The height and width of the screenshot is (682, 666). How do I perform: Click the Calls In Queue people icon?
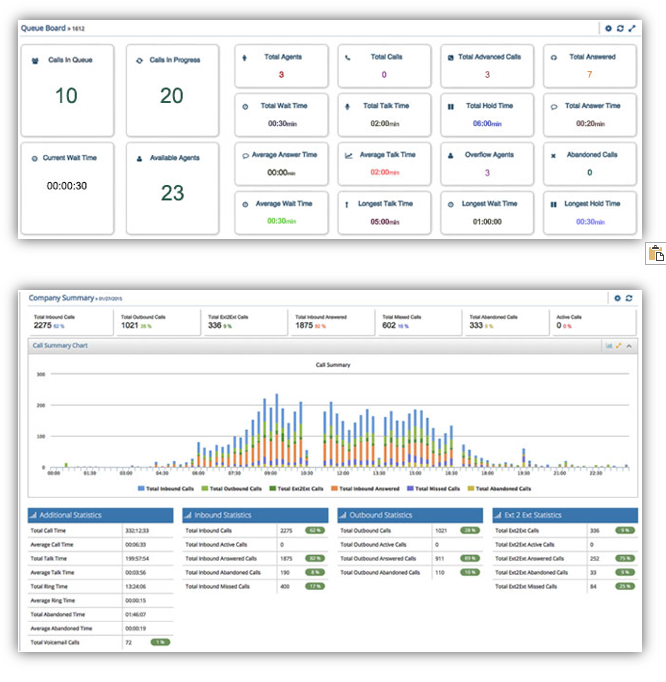35,61
